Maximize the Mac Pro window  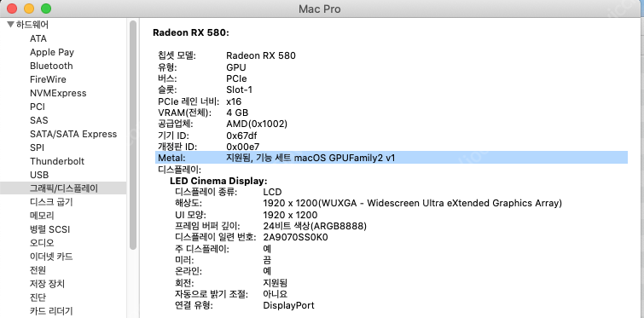point(45,9)
